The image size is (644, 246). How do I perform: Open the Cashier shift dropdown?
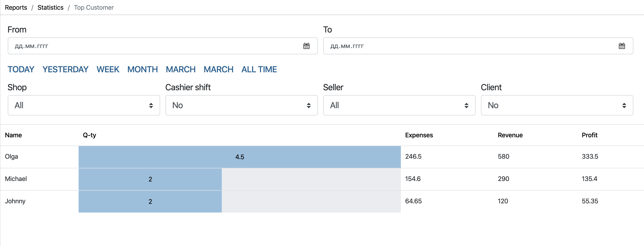[x=241, y=105]
